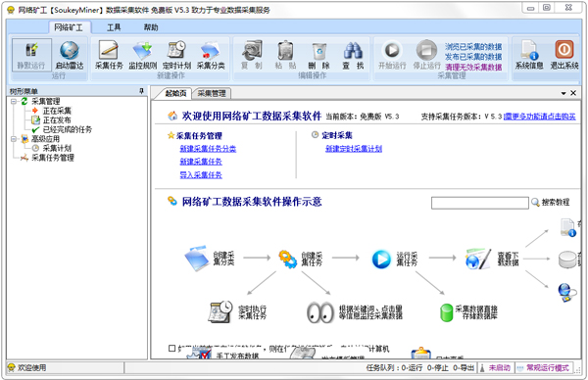Viewport: 588px width, 380px height.
Task: Click the purchase more features link
Action: point(539,117)
